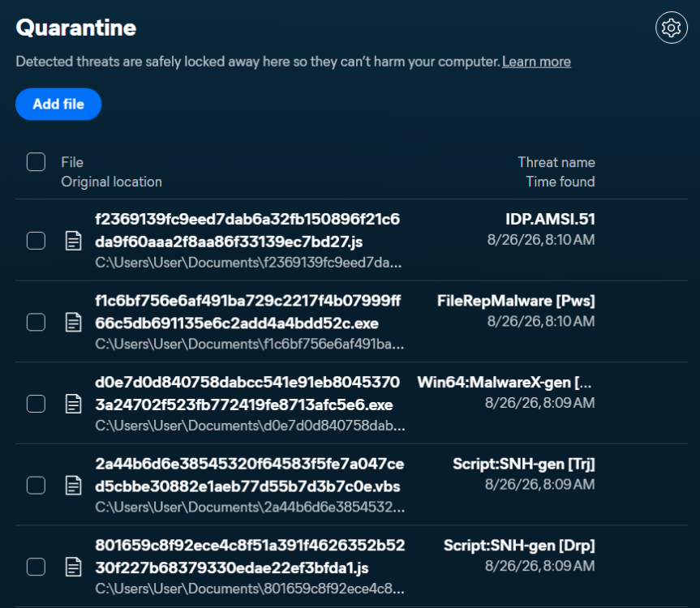Select the d5cbbe30882e1aeb77d55b7d3b7c0e.vbs row
This screenshot has width=700, height=608.
pyautogui.click(x=351, y=485)
